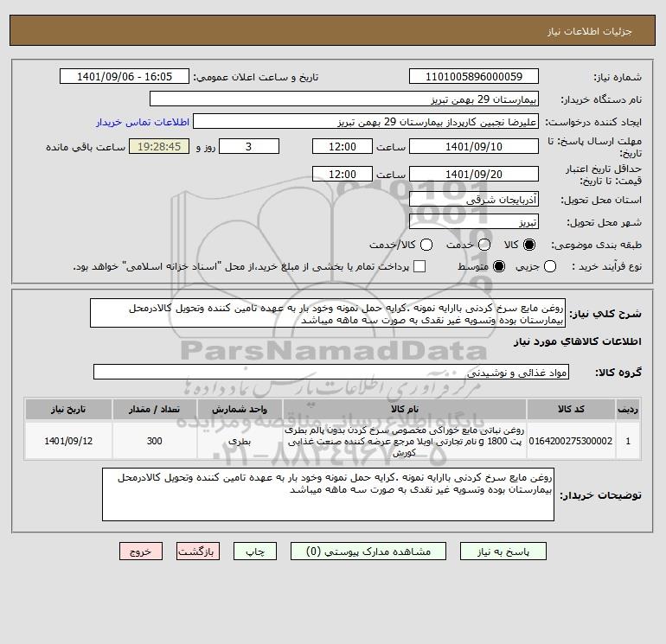The image size is (666, 644).
Task: Click the response deadline time field, 12:00 beside 1401/09/10
Action: tap(343, 146)
